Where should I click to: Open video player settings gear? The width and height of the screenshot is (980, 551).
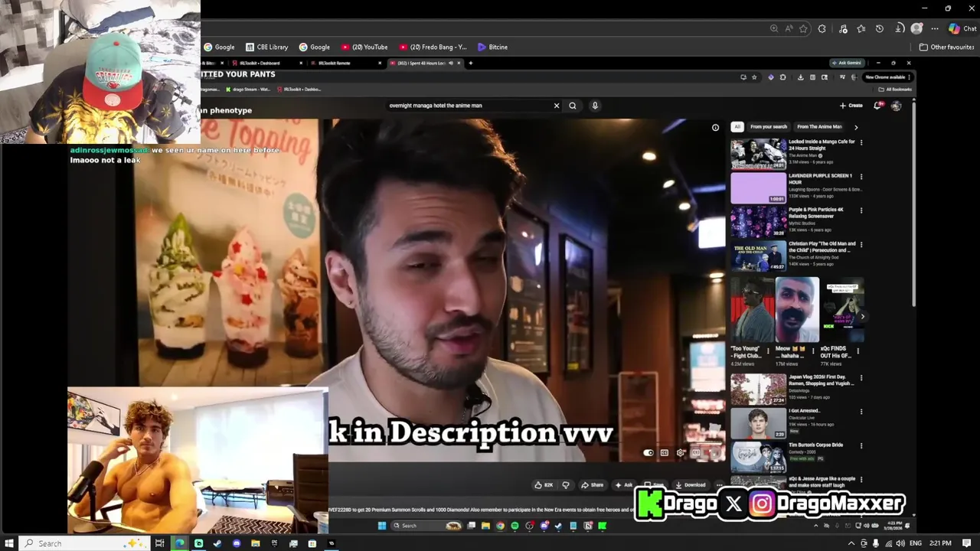pyautogui.click(x=681, y=453)
